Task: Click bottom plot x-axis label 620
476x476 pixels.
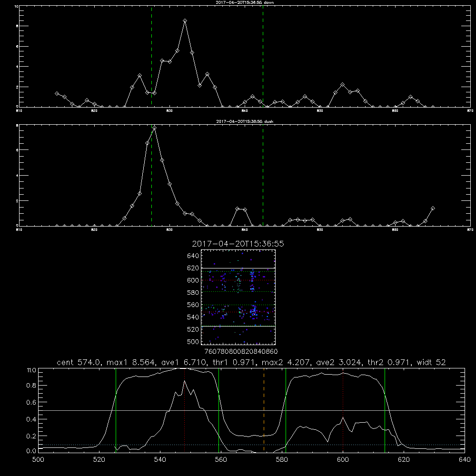Action: 404,460
